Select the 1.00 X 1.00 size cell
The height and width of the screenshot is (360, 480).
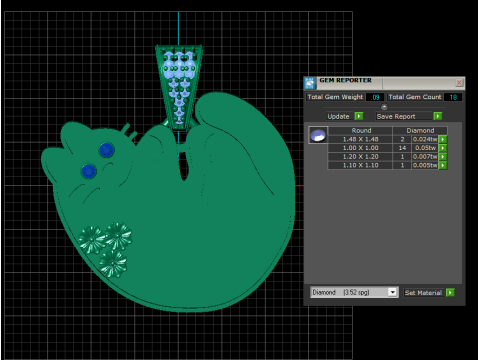click(x=360, y=148)
